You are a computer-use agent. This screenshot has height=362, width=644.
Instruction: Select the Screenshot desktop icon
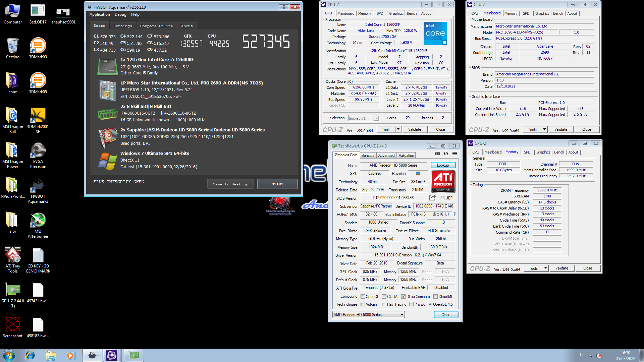[13, 328]
